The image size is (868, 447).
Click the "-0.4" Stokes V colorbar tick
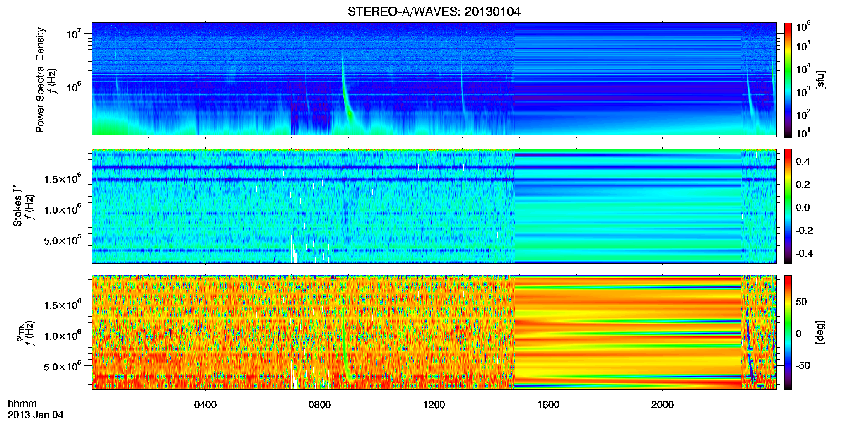(x=804, y=254)
